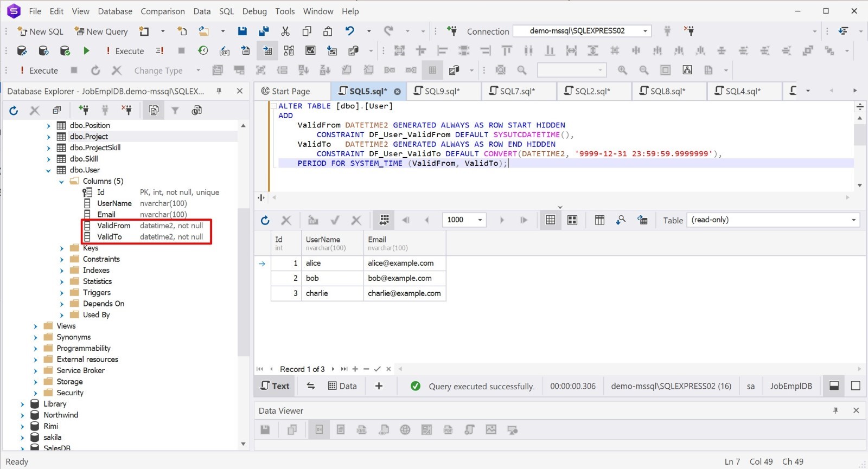
Task: Select the ValidFrom column in the tree
Action: [x=114, y=226]
